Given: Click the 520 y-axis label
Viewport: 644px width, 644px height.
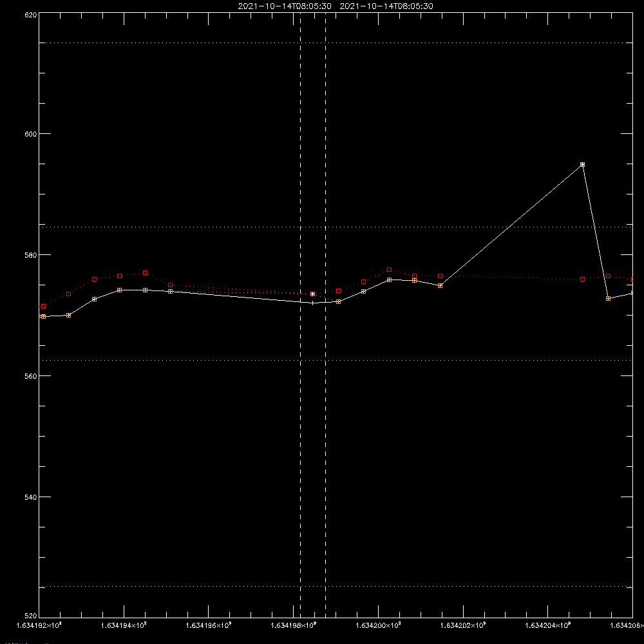Looking at the screenshot, I should 31,616.
